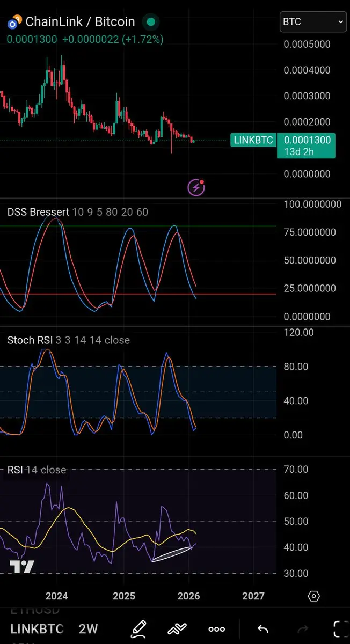The width and height of the screenshot is (350, 644).
Task: Tap the 13d 2h countdown label
Action: 298,152
